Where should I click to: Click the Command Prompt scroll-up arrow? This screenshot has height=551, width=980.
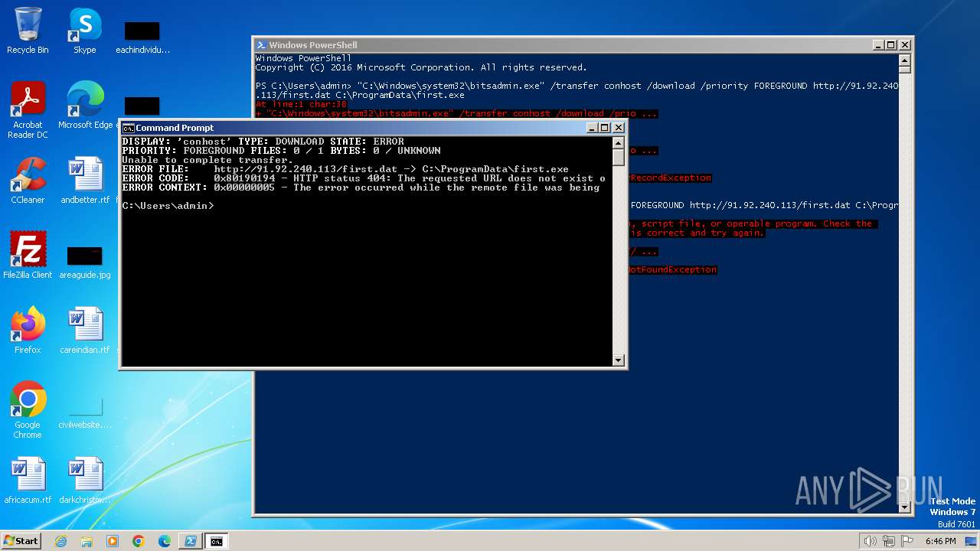tap(619, 143)
